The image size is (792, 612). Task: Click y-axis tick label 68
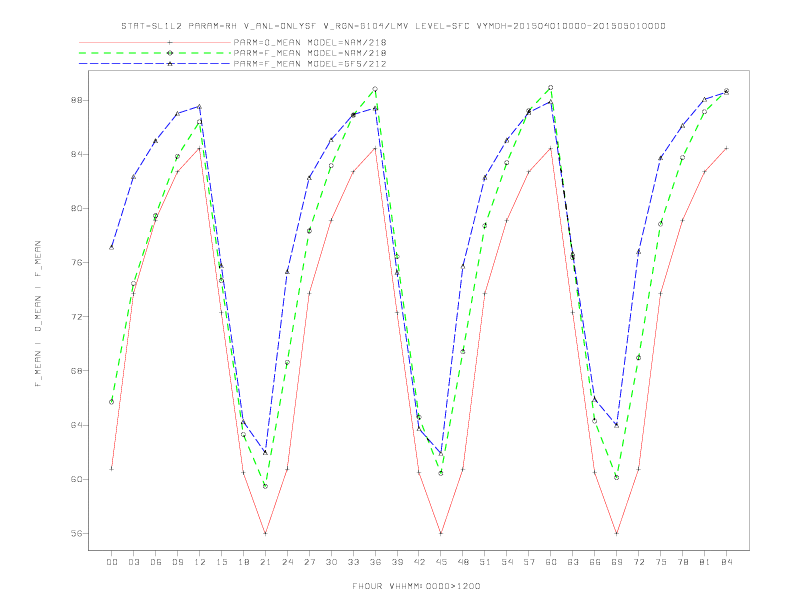point(77,371)
